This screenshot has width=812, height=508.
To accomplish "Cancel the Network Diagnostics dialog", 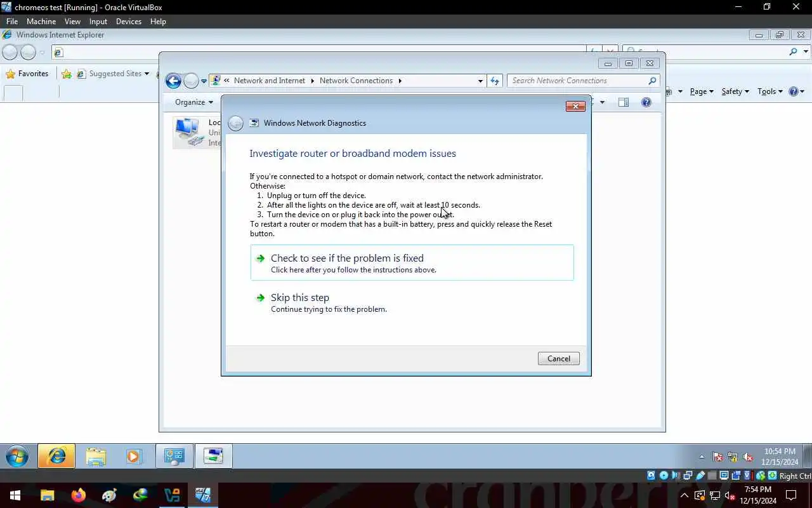I will click(x=558, y=359).
